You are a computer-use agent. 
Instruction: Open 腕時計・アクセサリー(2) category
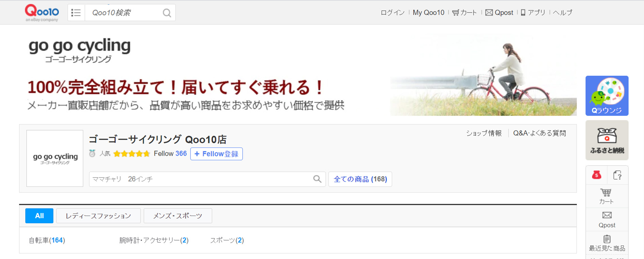tap(154, 240)
